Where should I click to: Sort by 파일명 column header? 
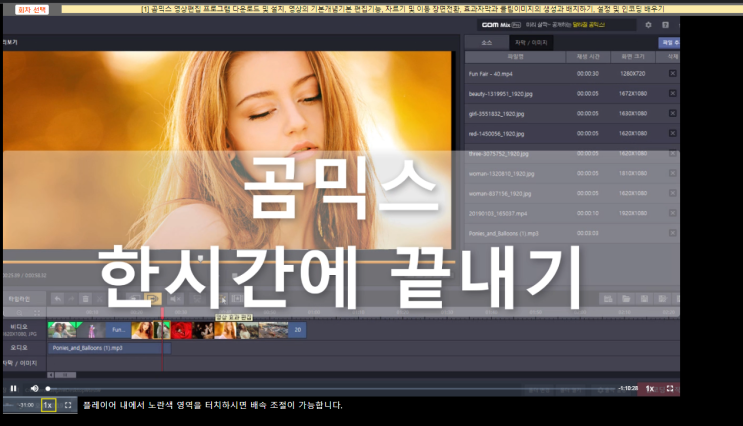[x=515, y=57]
